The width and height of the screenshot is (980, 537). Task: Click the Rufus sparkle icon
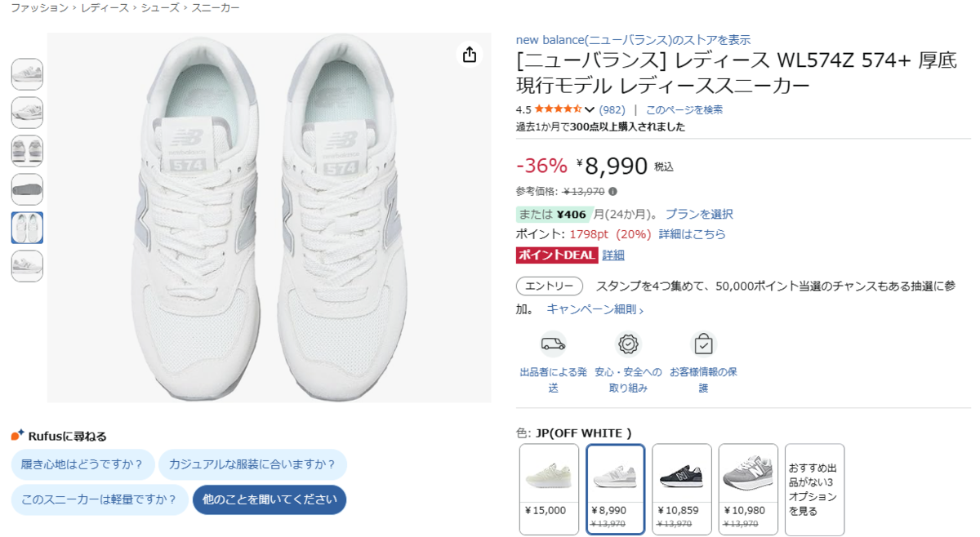pos(17,436)
